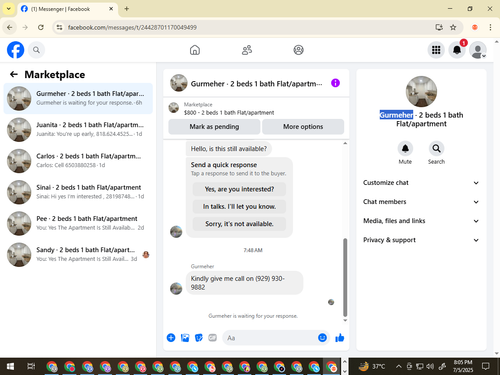Open the emoji picker in message field
Screen dimensions: 500x375
[x=322, y=338]
